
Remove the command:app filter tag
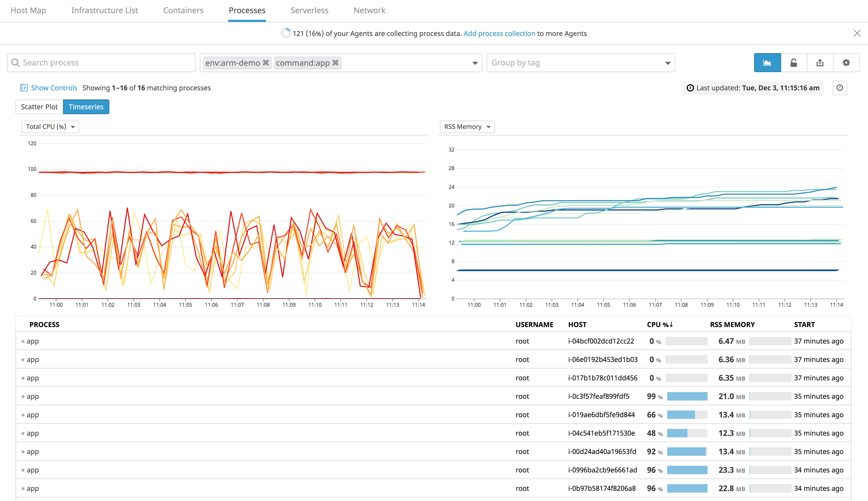pos(336,63)
